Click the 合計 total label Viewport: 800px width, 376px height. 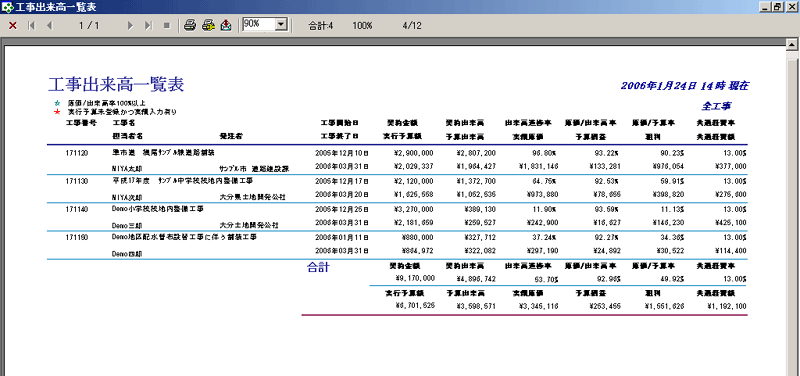[x=318, y=267]
